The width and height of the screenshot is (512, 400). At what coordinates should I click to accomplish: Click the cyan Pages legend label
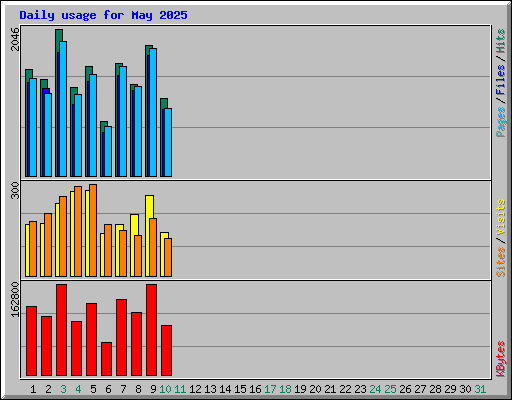point(501,122)
